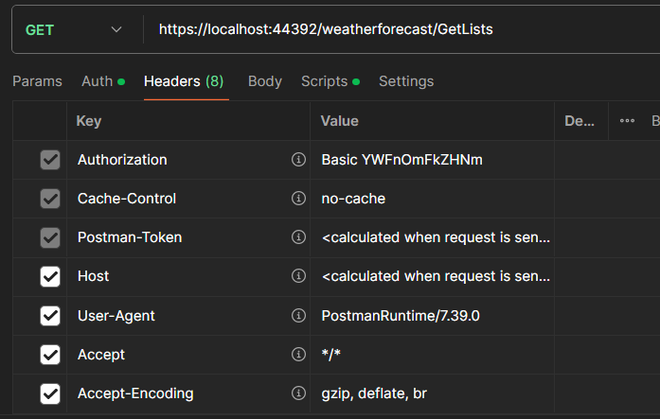The image size is (660, 419).
Task: Uncheck the Host header checkbox
Action: 50,277
